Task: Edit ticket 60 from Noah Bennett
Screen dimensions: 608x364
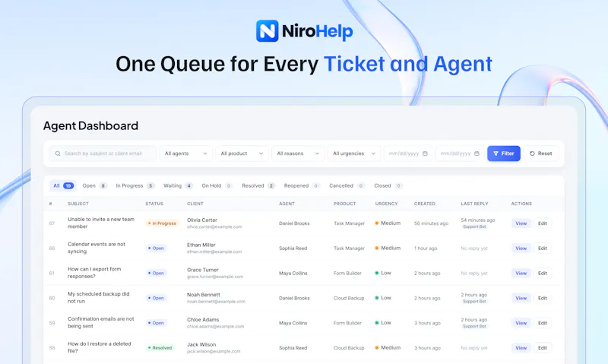Action: tap(543, 298)
